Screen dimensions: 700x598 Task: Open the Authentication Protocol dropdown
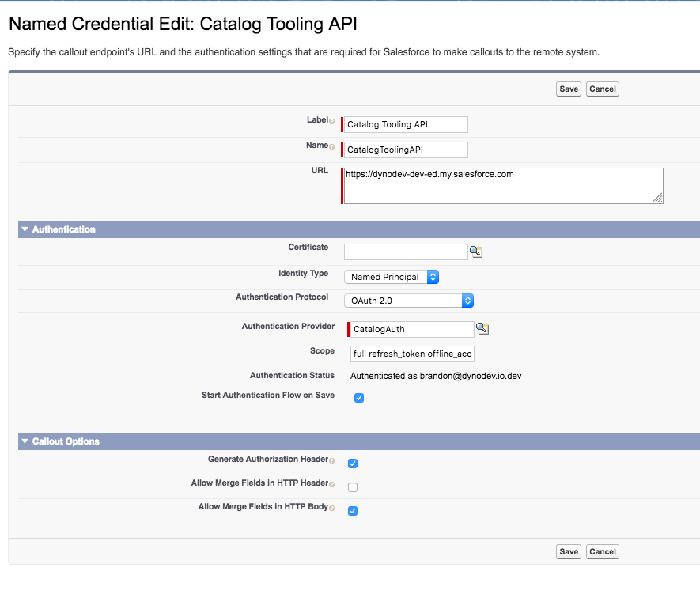click(x=409, y=301)
